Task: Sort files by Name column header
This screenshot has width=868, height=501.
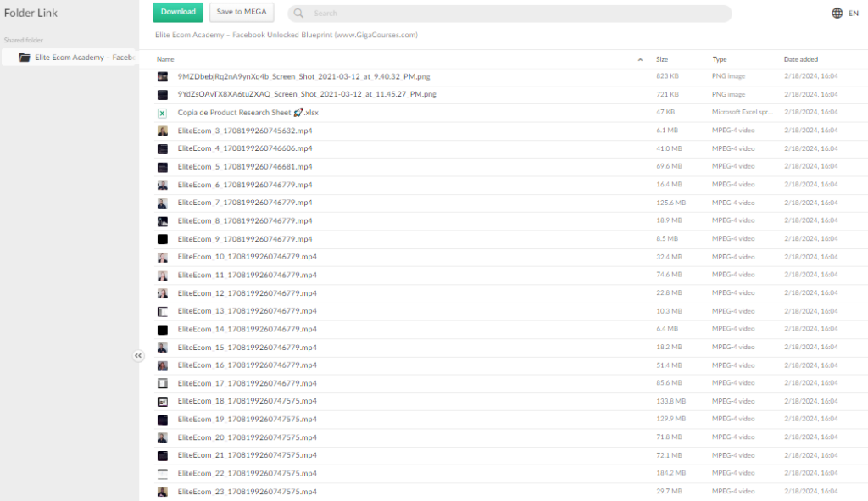Action: [x=165, y=59]
